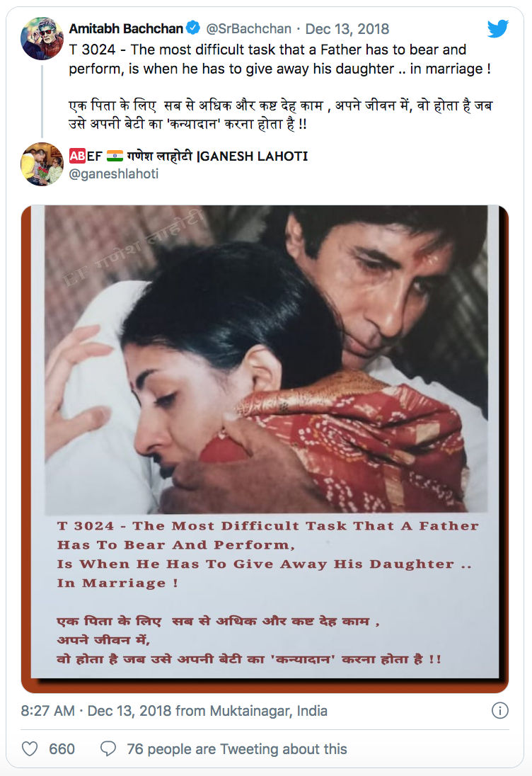Click the 660 likes count

62,749
